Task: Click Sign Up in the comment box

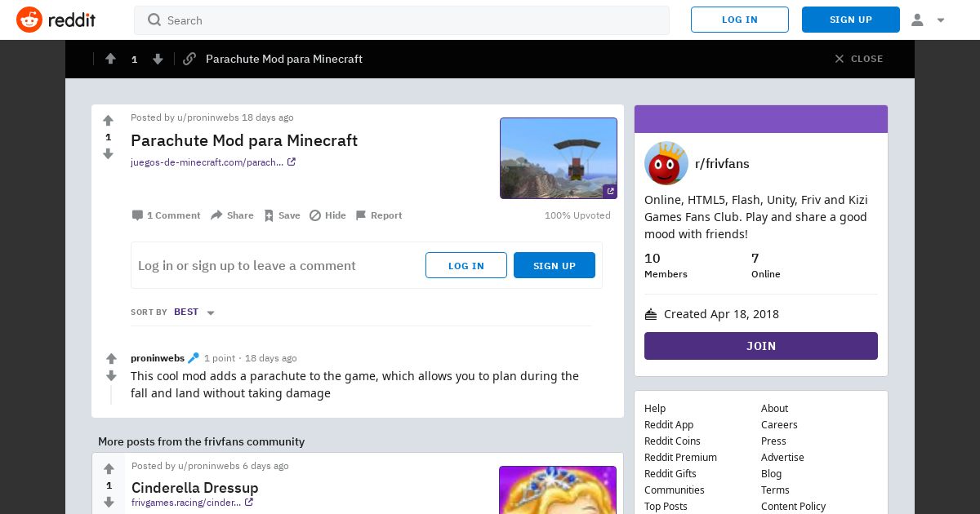Action: coord(555,265)
